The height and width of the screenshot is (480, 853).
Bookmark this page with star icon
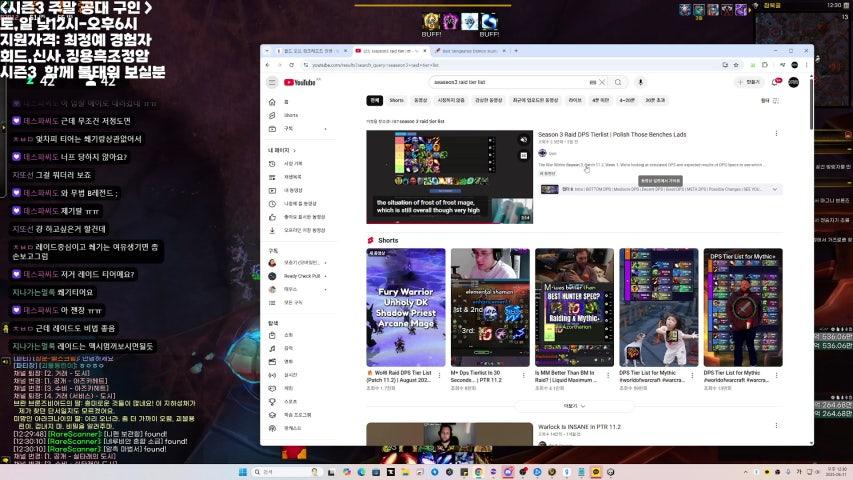[736, 65]
